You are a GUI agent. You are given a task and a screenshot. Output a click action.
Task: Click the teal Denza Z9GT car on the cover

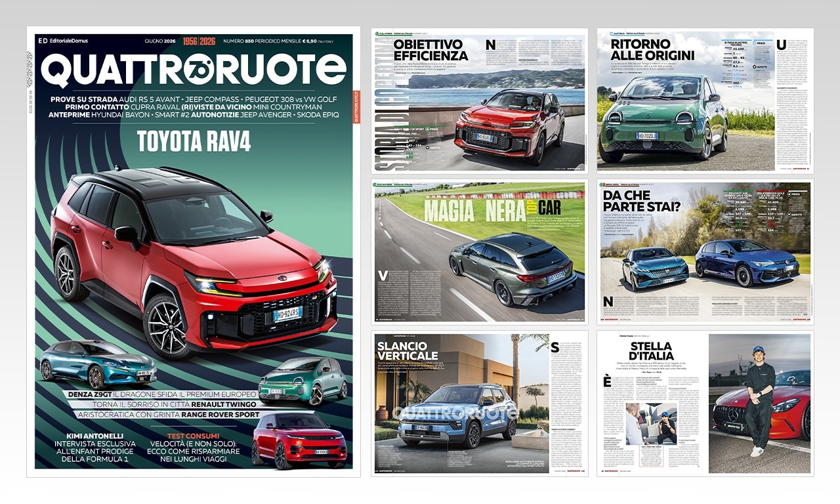pyautogui.click(x=98, y=365)
